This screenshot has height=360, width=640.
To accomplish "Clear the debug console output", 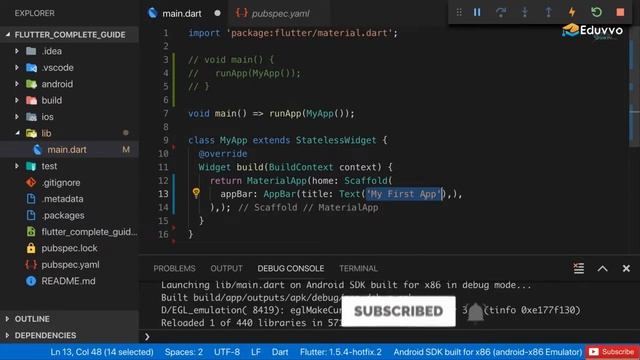I will click(578, 268).
